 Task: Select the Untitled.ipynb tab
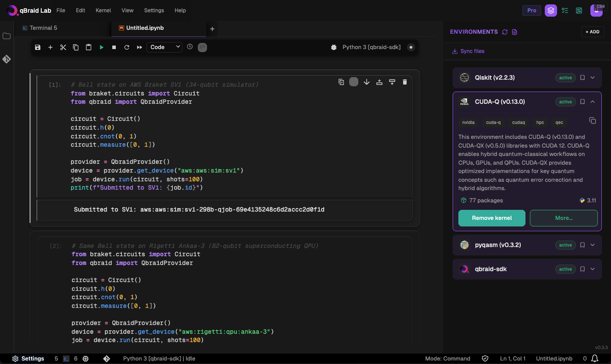point(159,28)
